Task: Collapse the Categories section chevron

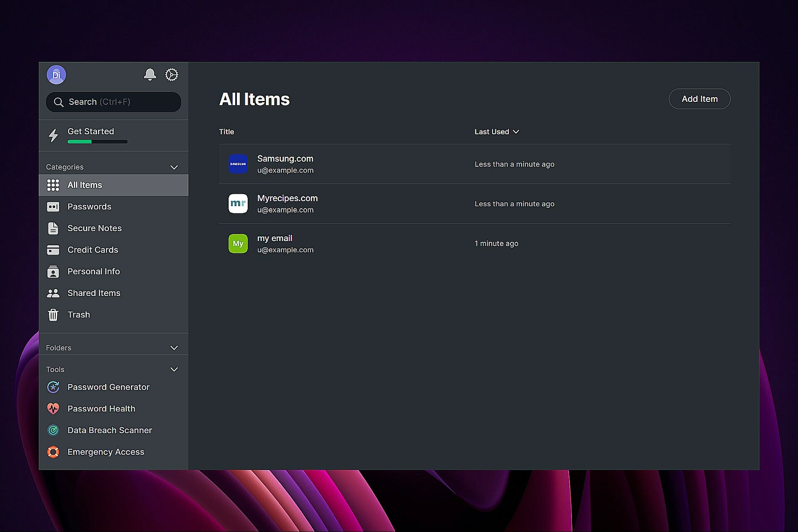Action: coord(174,167)
